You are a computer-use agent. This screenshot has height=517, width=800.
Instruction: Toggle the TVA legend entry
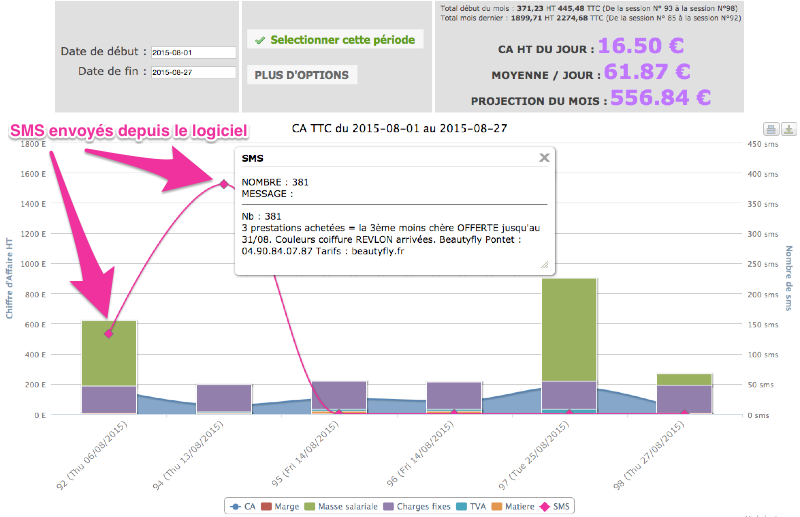point(475,506)
